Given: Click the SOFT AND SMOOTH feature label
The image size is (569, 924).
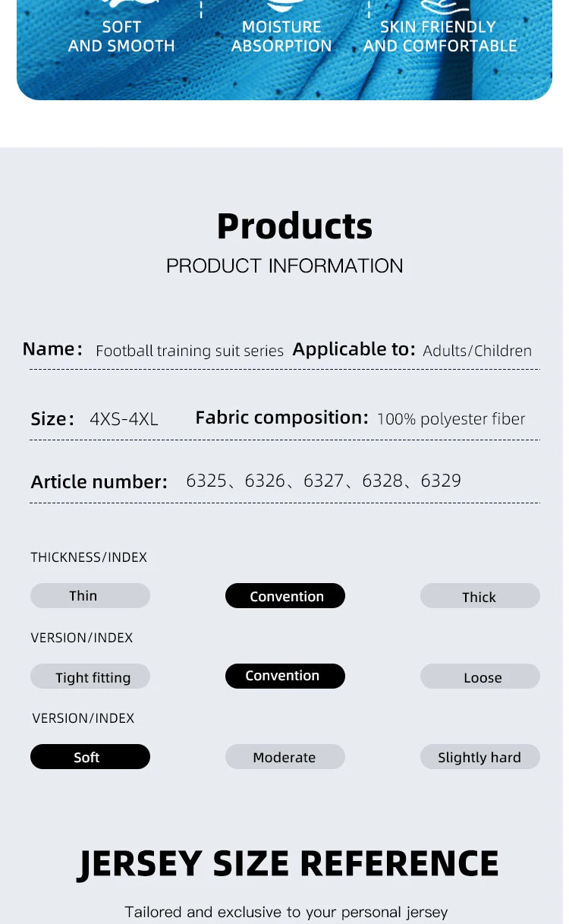Looking at the screenshot, I should 121,36.
